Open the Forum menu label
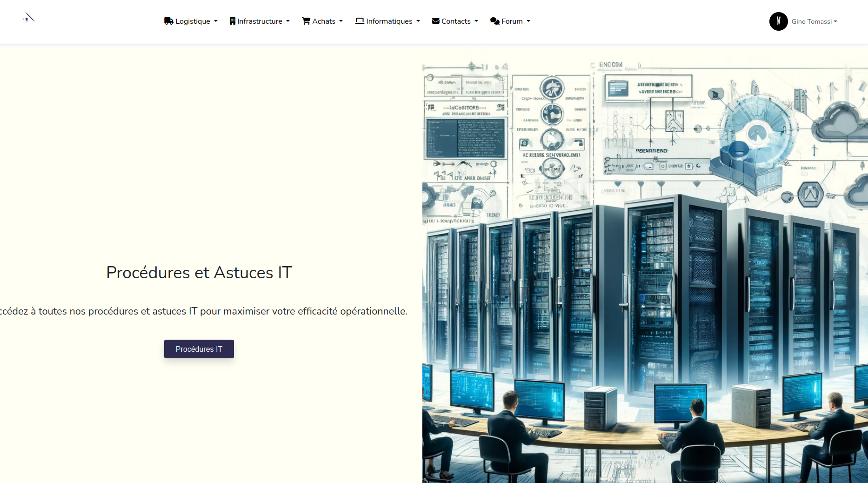 pyautogui.click(x=512, y=21)
